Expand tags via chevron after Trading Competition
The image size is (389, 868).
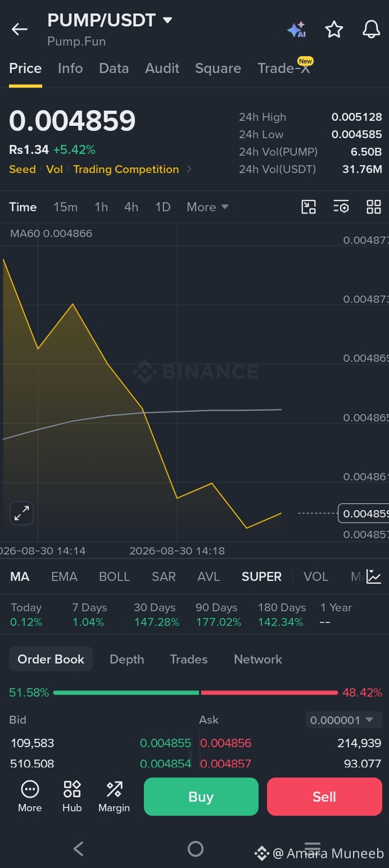189,169
